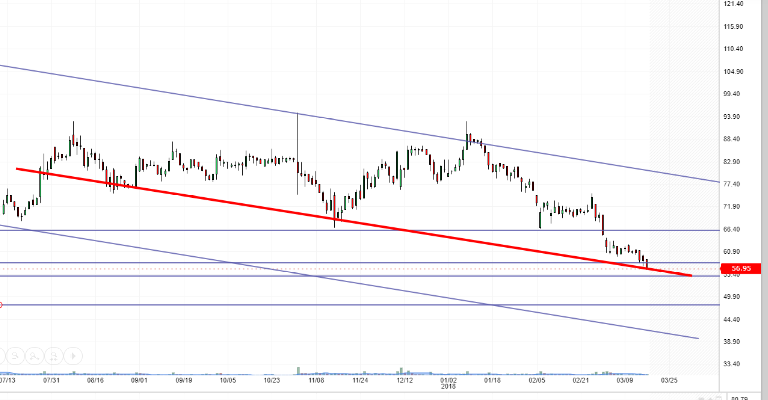Click the 121.40 price axis label
This screenshot has height=400, width=768.
point(733,3)
